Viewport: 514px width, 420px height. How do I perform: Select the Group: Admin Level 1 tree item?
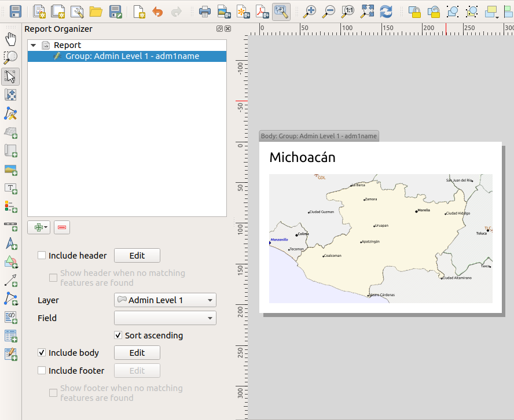click(x=132, y=56)
